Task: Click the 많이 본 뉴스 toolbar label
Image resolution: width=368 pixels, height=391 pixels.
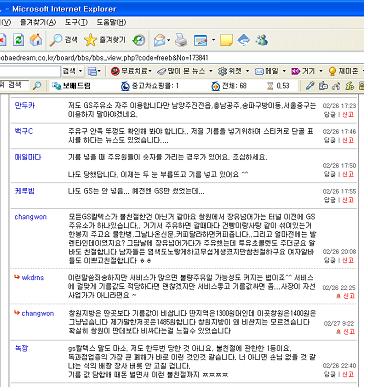Action: [186, 71]
